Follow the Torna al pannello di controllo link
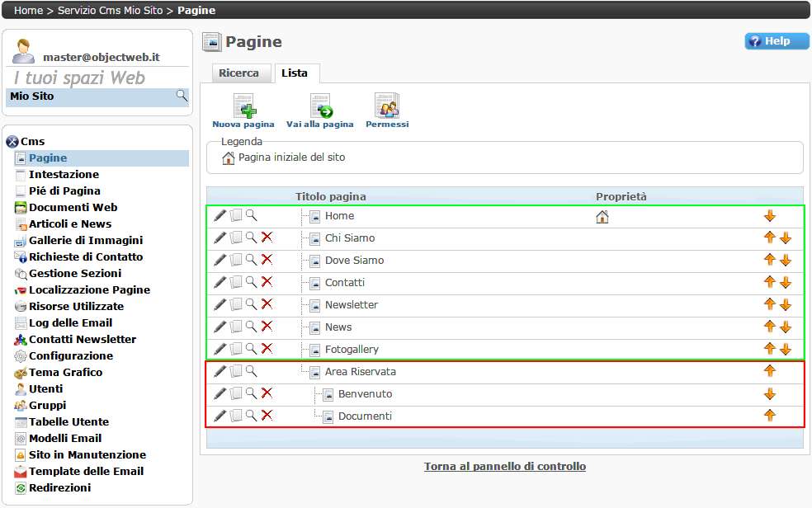812x508 pixels. 505,467
